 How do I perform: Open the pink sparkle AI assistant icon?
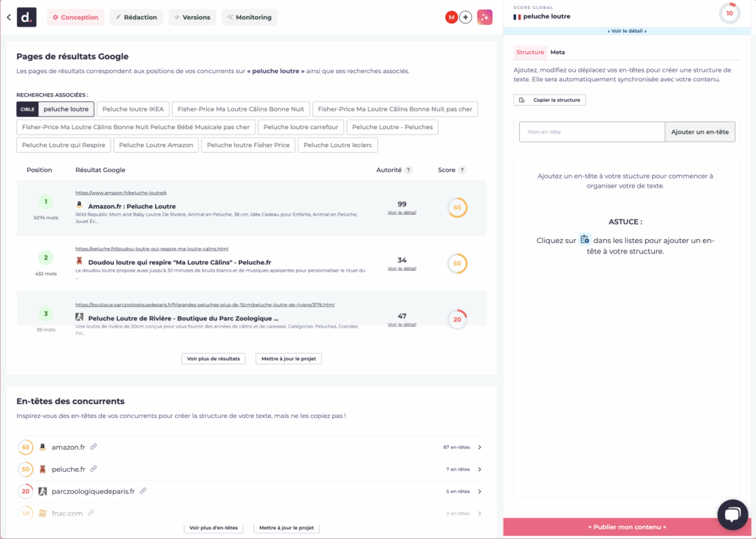pyautogui.click(x=484, y=18)
